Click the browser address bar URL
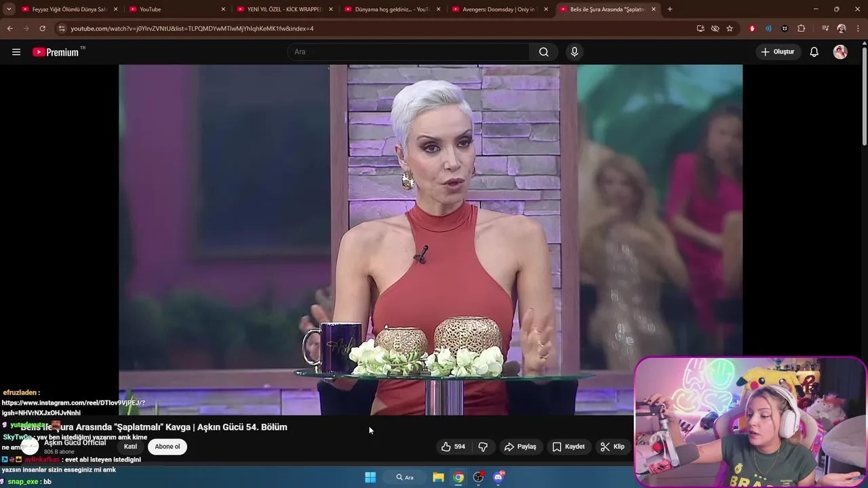This screenshot has width=868, height=488. [x=192, y=28]
